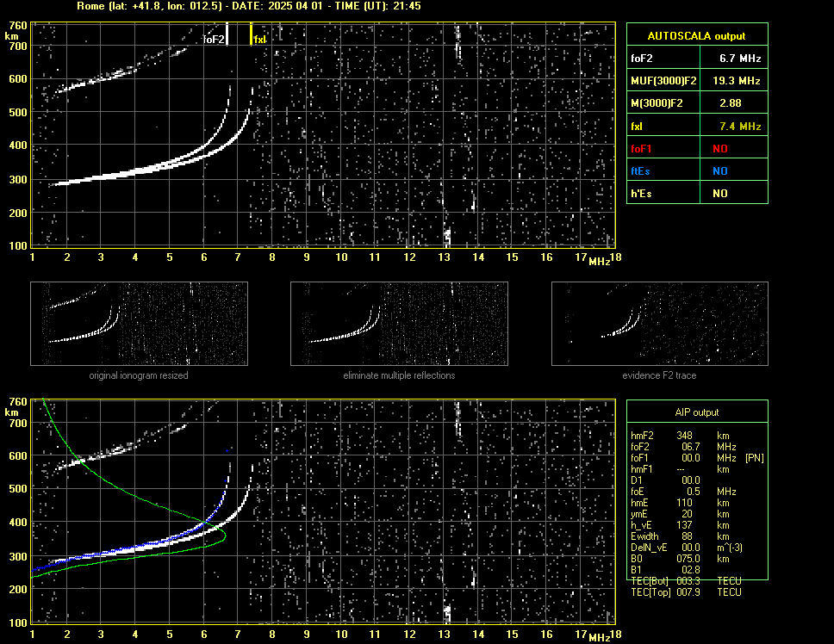Image resolution: width=834 pixels, height=644 pixels.
Task: Click the 'original ionogram resized' thumbnail
Action: (139, 324)
